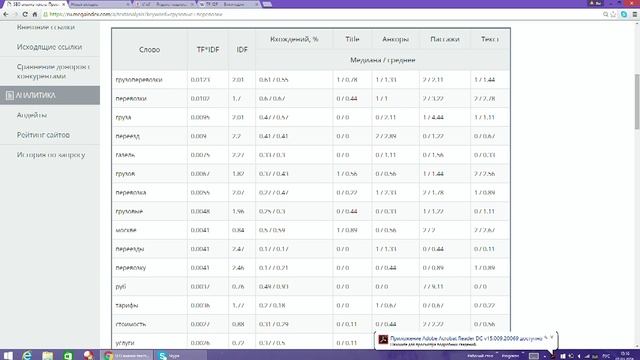Open the green store app on taskbar
Screen dimensions: 640x360
click(x=68, y=356)
